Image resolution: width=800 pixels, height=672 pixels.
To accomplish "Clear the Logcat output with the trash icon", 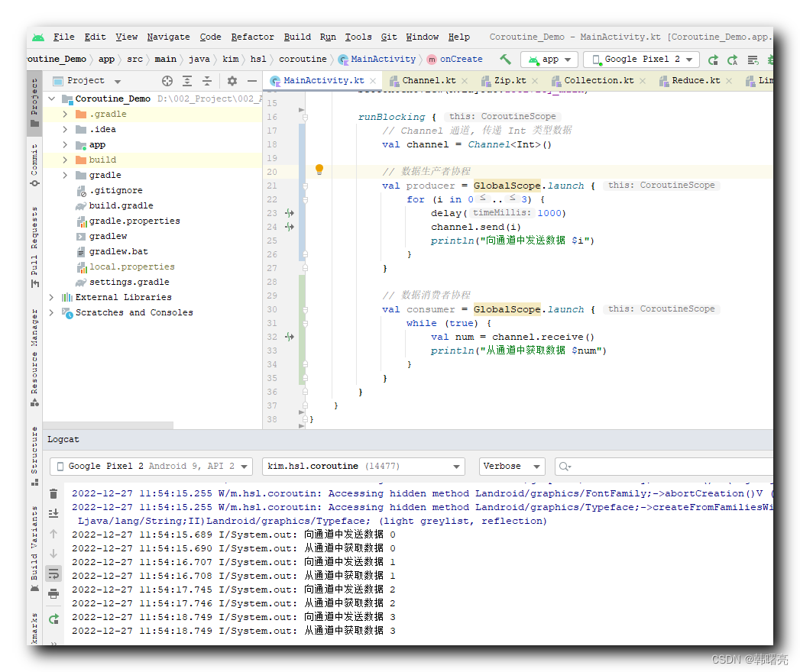I will 53,494.
